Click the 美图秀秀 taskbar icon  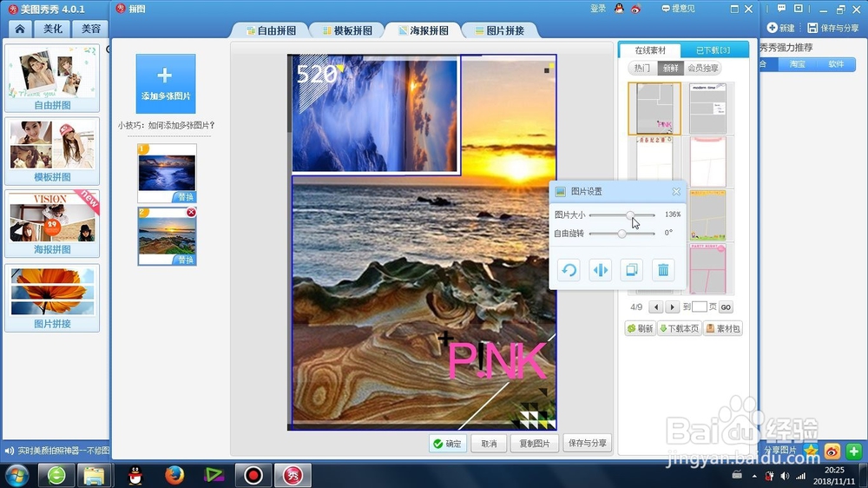click(293, 475)
